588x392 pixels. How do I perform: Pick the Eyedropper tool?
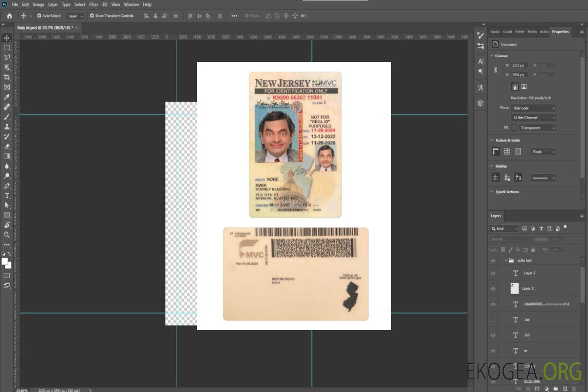(x=7, y=97)
